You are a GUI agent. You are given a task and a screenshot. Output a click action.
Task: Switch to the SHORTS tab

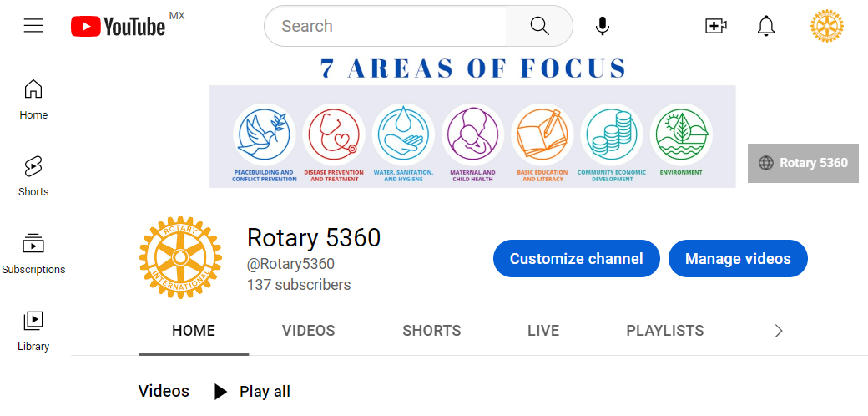431,332
